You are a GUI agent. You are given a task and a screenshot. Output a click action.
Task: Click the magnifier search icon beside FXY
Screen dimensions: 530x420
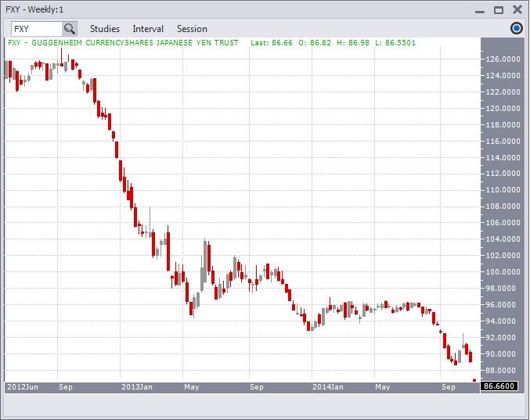coord(70,29)
